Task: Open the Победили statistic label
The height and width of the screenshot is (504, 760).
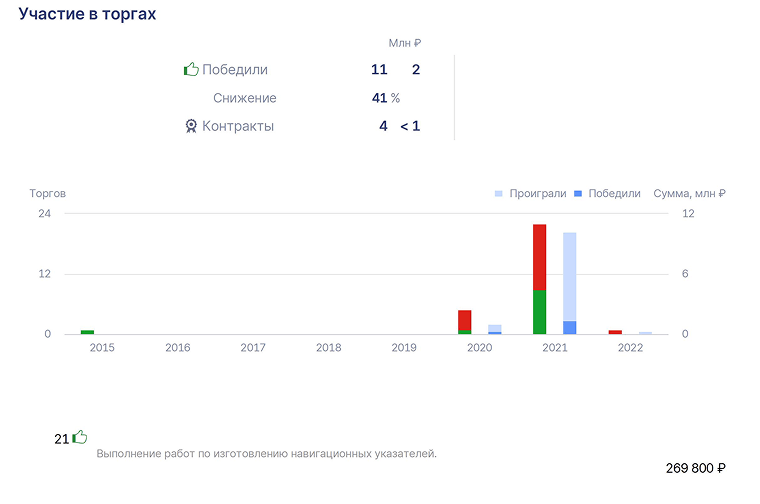Action: pyautogui.click(x=235, y=69)
